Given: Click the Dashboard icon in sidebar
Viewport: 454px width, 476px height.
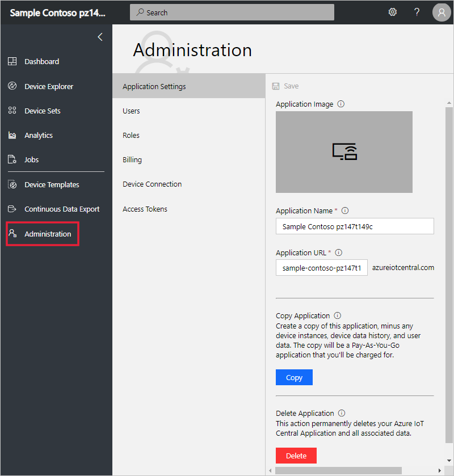Looking at the screenshot, I should pyautogui.click(x=12, y=61).
